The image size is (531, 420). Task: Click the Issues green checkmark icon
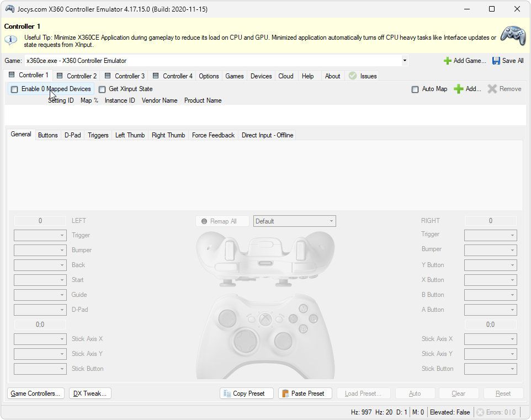[353, 76]
